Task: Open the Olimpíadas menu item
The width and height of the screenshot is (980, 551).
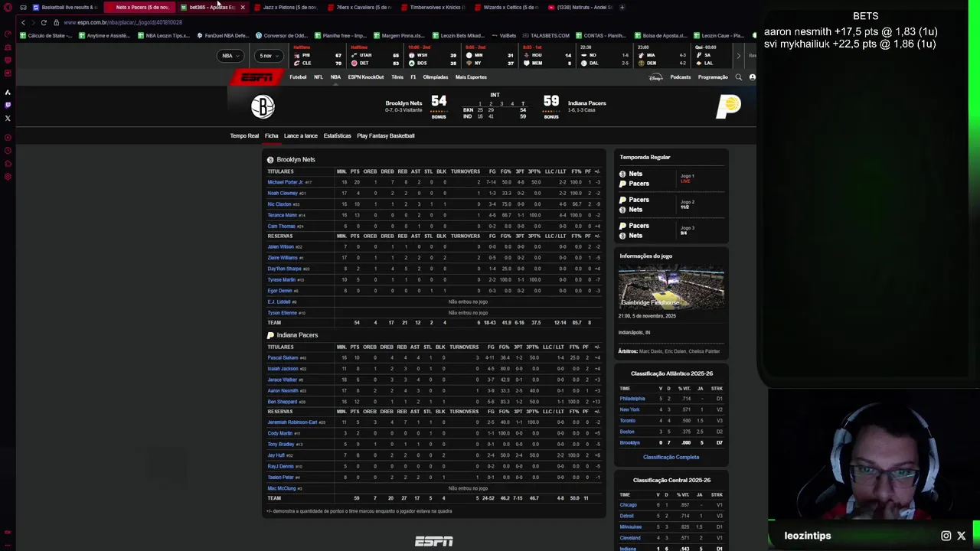Action: pos(436,77)
